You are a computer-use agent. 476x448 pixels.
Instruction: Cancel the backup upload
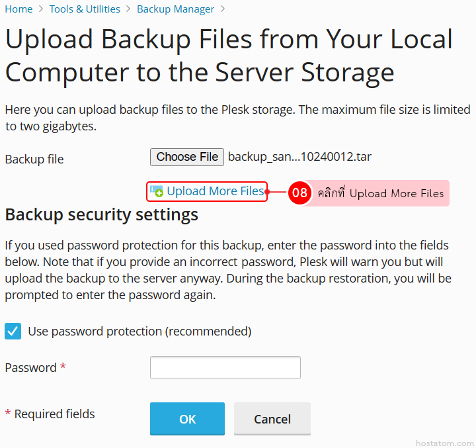click(272, 419)
